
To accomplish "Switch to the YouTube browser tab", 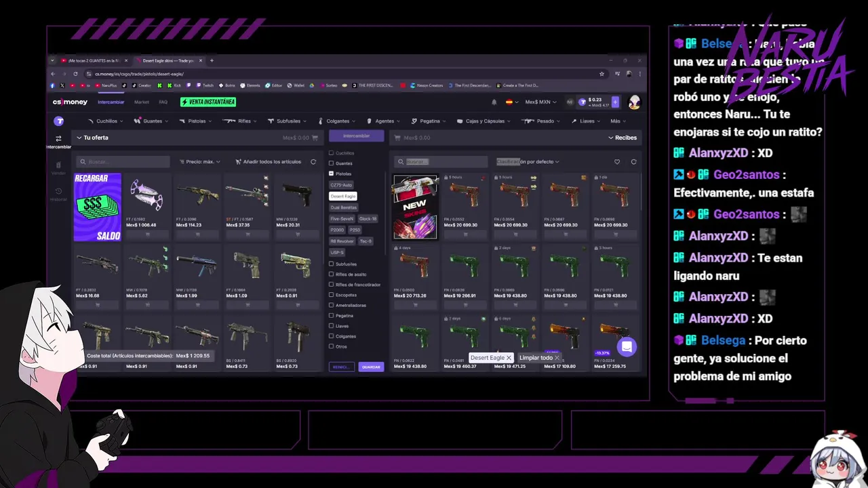I will click(94, 60).
